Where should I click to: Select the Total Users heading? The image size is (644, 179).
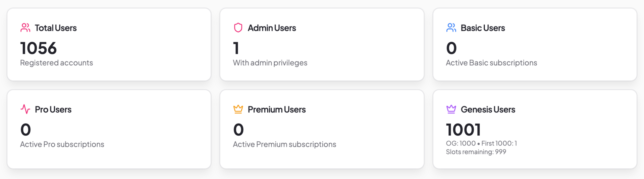pos(56,28)
